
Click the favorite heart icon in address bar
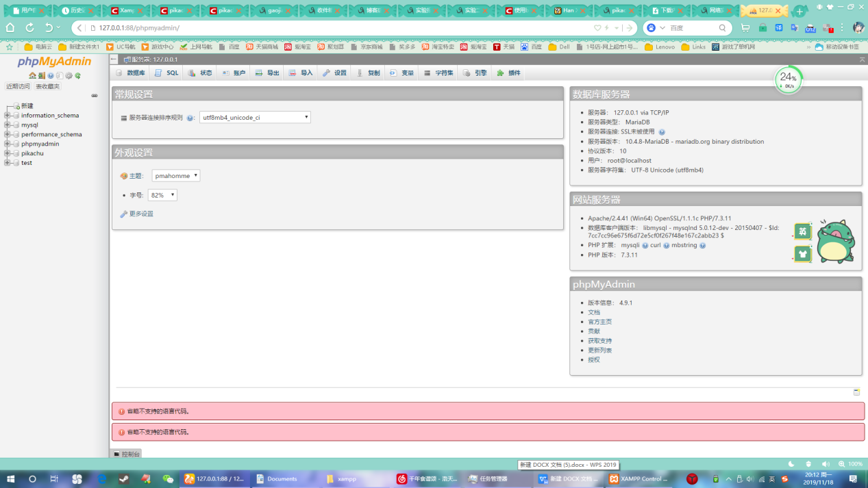pos(597,28)
